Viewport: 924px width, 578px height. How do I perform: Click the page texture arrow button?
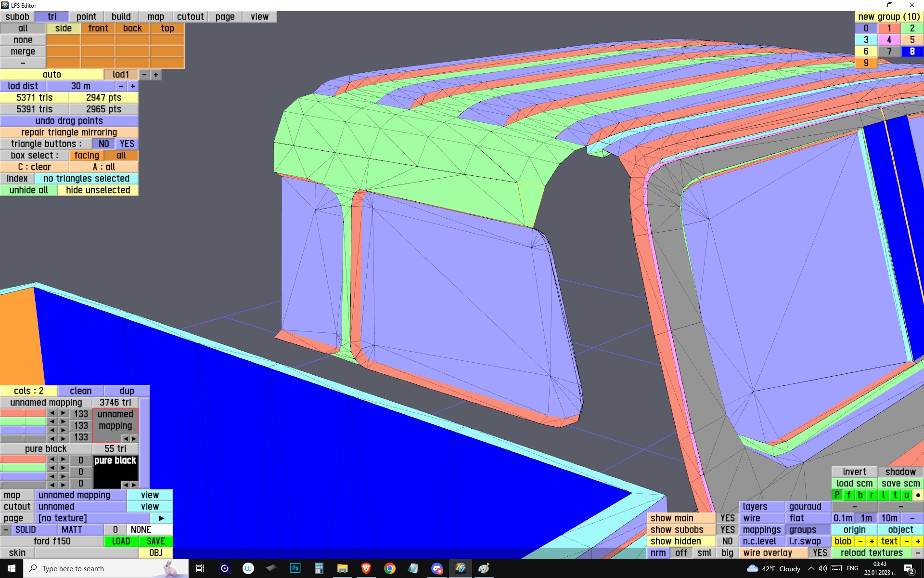coord(161,518)
